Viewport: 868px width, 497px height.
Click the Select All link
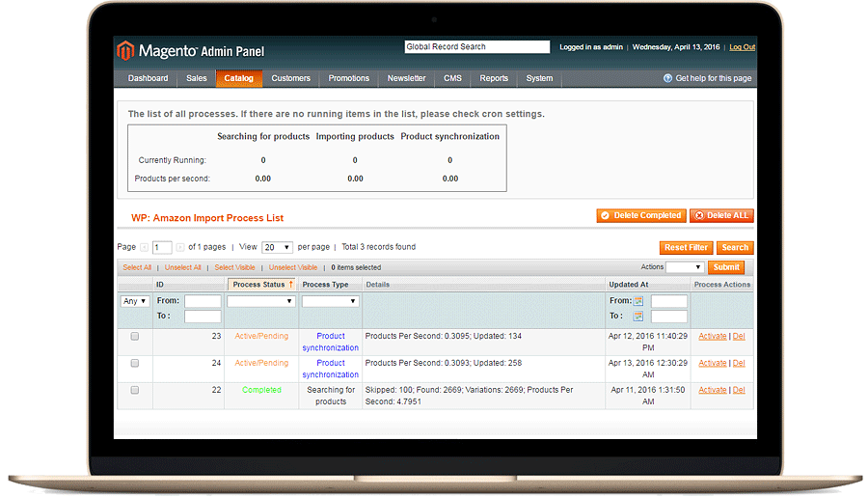(137, 267)
